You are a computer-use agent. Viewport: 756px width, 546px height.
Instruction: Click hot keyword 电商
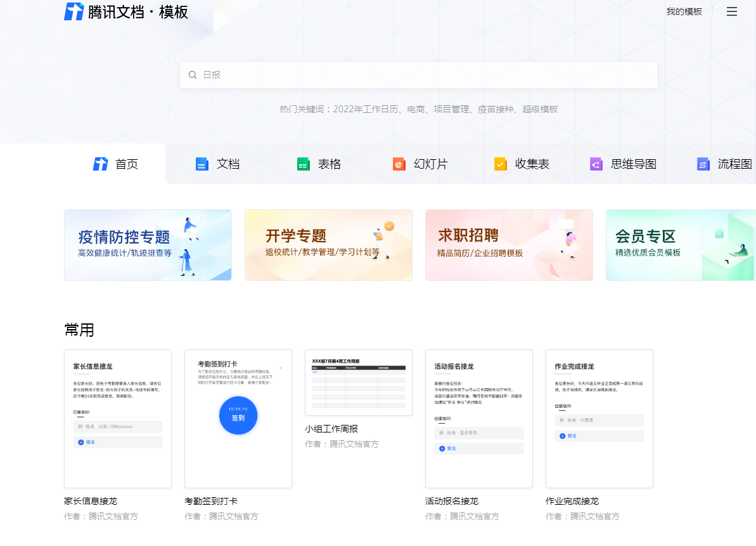pyautogui.click(x=416, y=110)
